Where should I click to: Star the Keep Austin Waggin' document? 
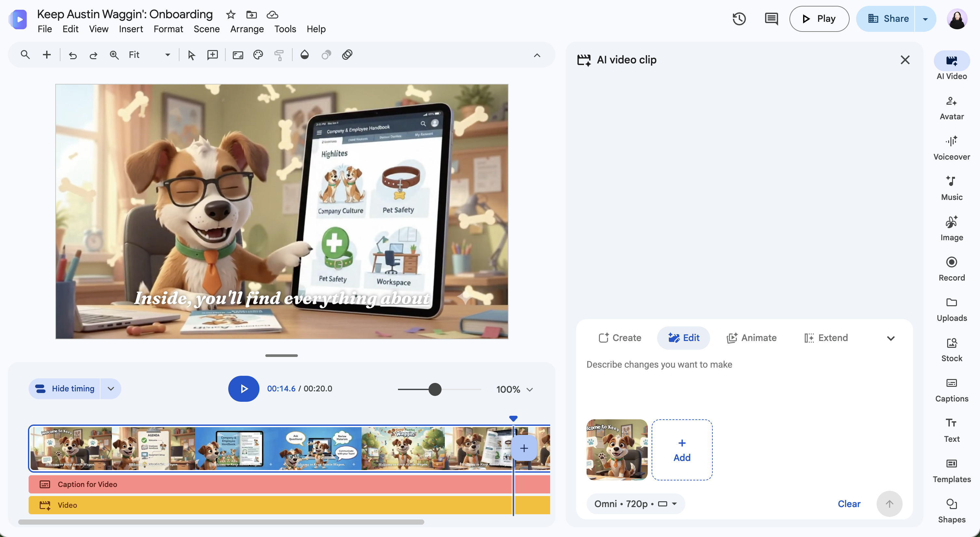tap(231, 15)
